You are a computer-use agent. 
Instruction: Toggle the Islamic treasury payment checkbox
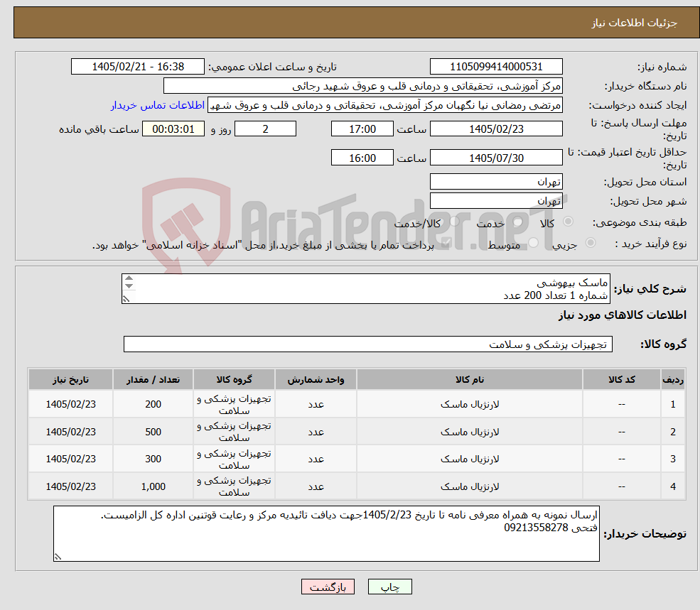pyautogui.click(x=445, y=243)
